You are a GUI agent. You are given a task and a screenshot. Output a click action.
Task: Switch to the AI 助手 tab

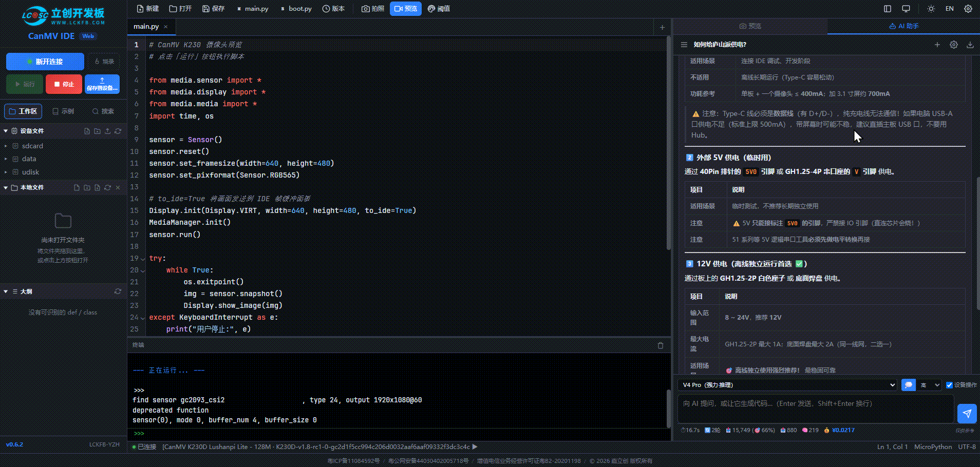(904, 26)
